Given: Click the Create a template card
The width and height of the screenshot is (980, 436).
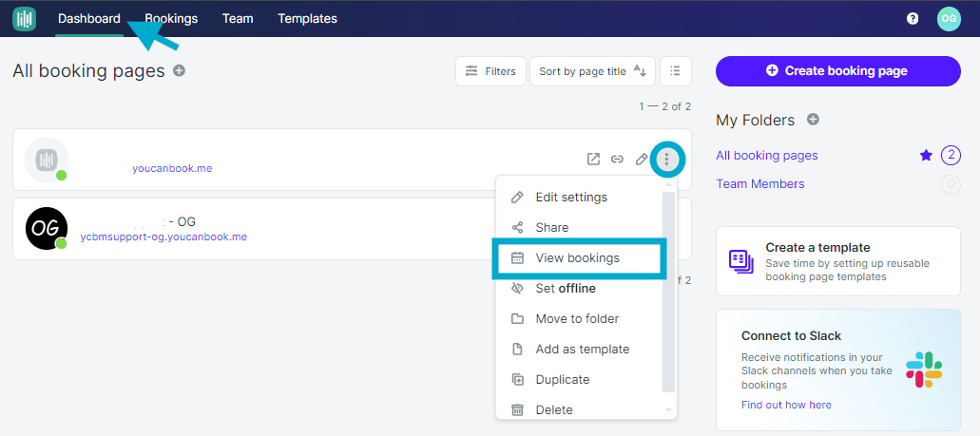Looking at the screenshot, I should [x=838, y=261].
